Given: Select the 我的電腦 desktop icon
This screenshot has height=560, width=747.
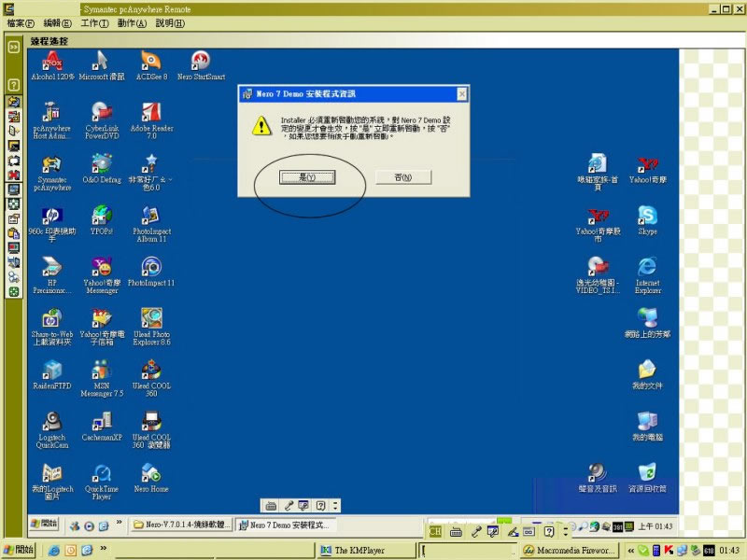Looking at the screenshot, I should tap(647, 427).
